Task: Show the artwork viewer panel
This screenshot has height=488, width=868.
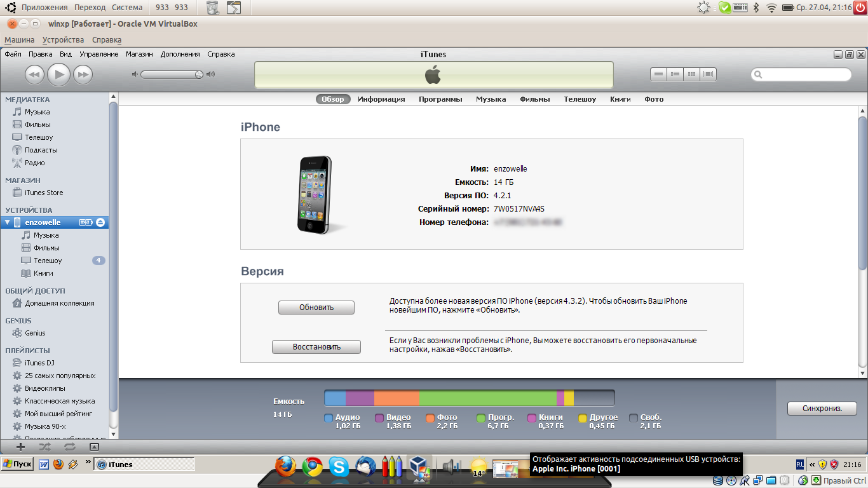Action: 94,447
